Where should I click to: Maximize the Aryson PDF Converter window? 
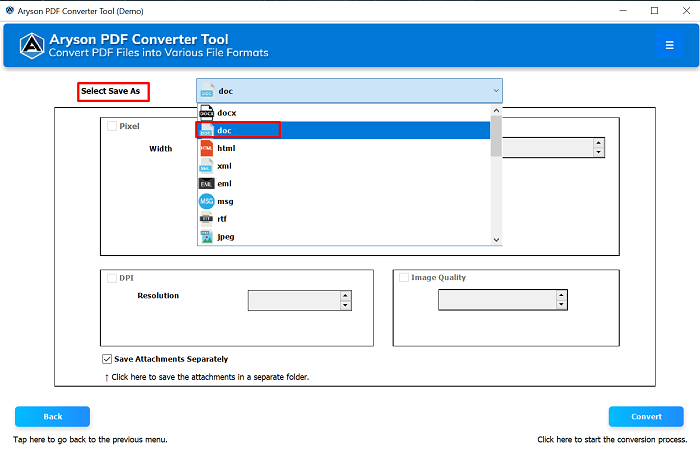pyautogui.click(x=654, y=10)
